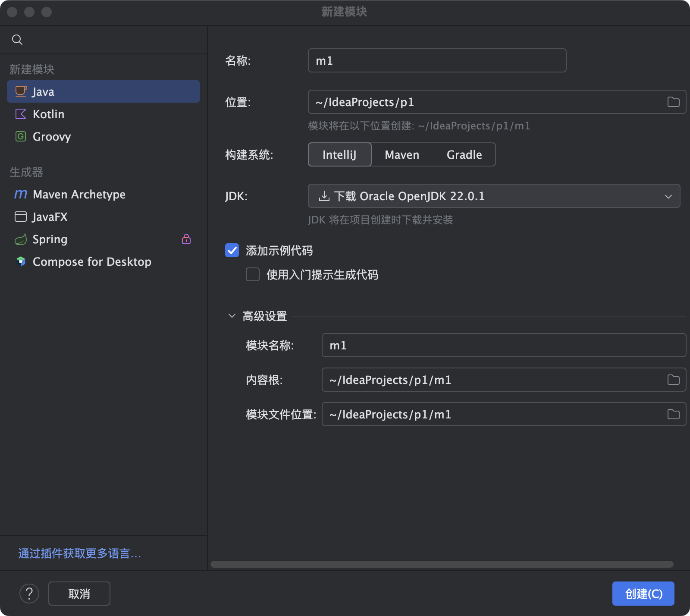This screenshot has height=616, width=690.
Task: Browse folder for 内容根 field
Action: [x=673, y=380]
